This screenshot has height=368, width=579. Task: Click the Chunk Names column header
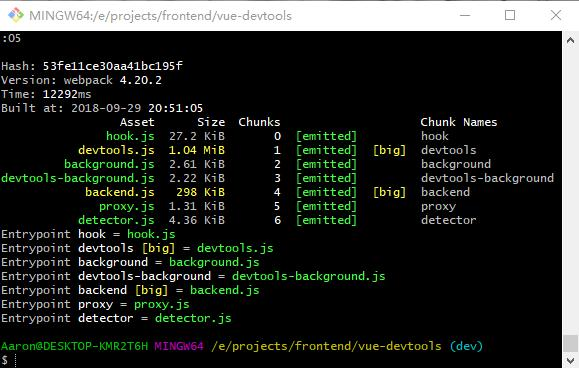(x=459, y=122)
